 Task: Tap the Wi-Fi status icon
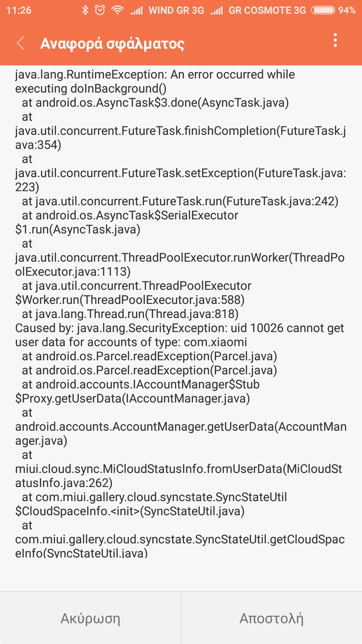tap(117, 10)
